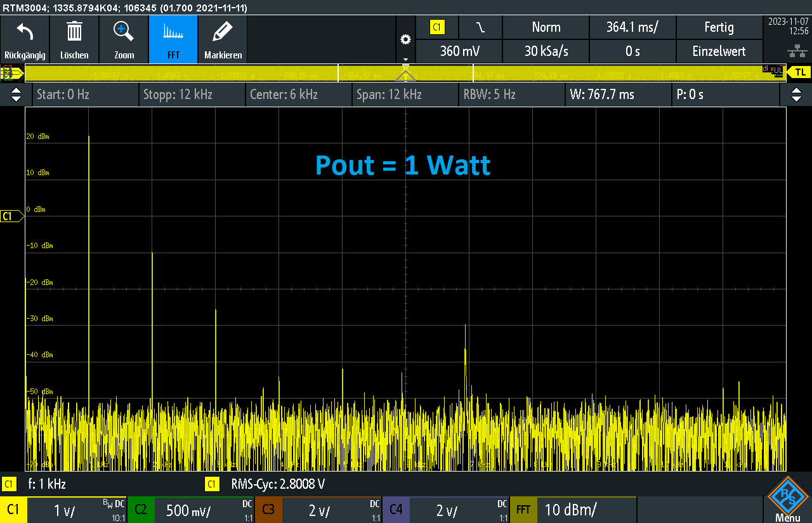Click the left FFT bar up-down arrows
812x523 pixels.
click(16, 95)
